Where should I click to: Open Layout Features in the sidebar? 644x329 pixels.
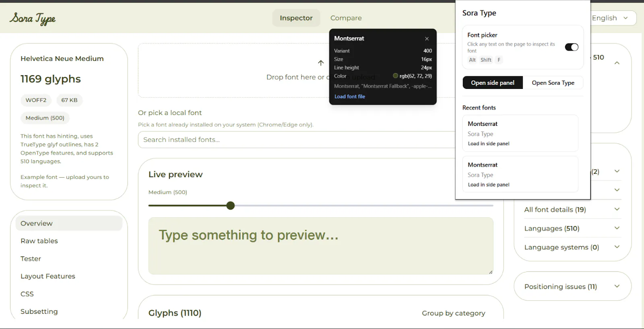[48, 276]
